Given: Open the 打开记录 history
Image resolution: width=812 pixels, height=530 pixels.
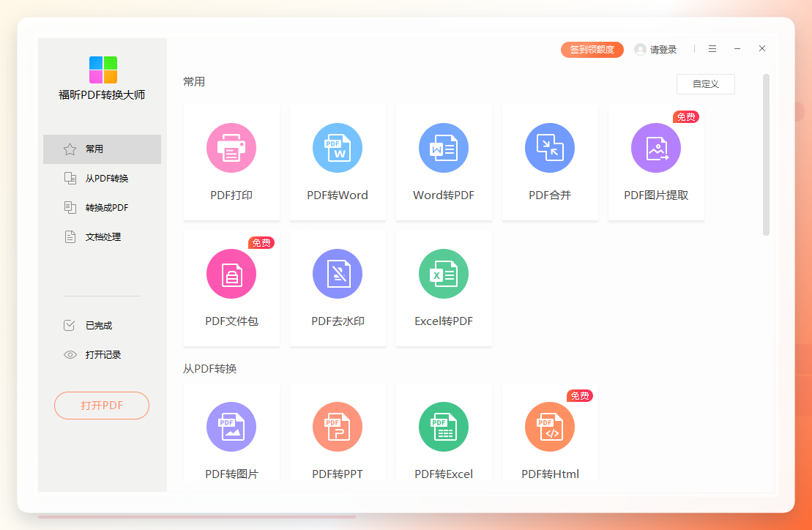Looking at the screenshot, I should (x=102, y=354).
